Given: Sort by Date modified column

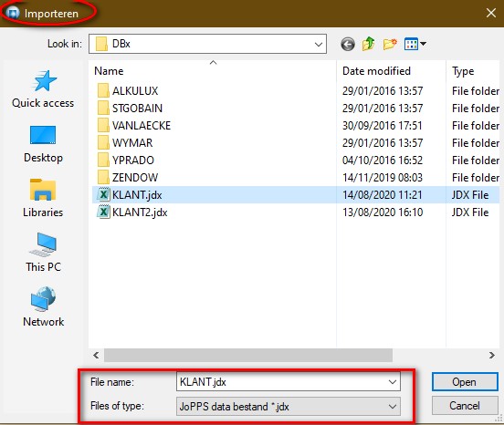Looking at the screenshot, I should tap(376, 71).
